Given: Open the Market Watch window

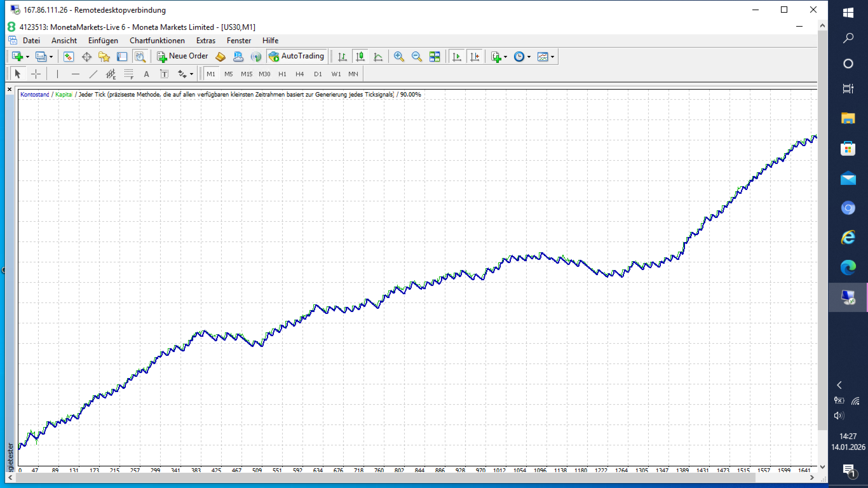Looking at the screenshot, I should click(69, 57).
